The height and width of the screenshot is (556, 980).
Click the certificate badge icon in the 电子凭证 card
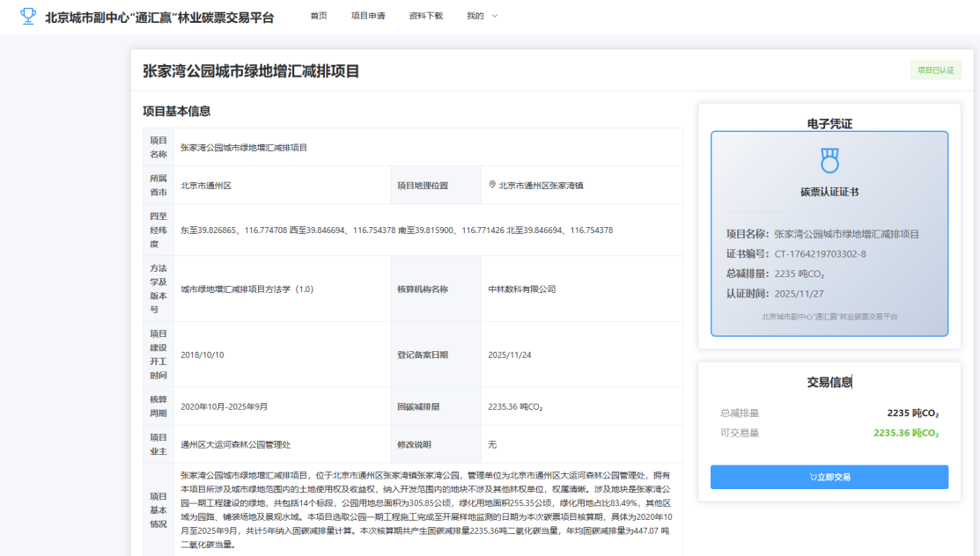tap(829, 159)
